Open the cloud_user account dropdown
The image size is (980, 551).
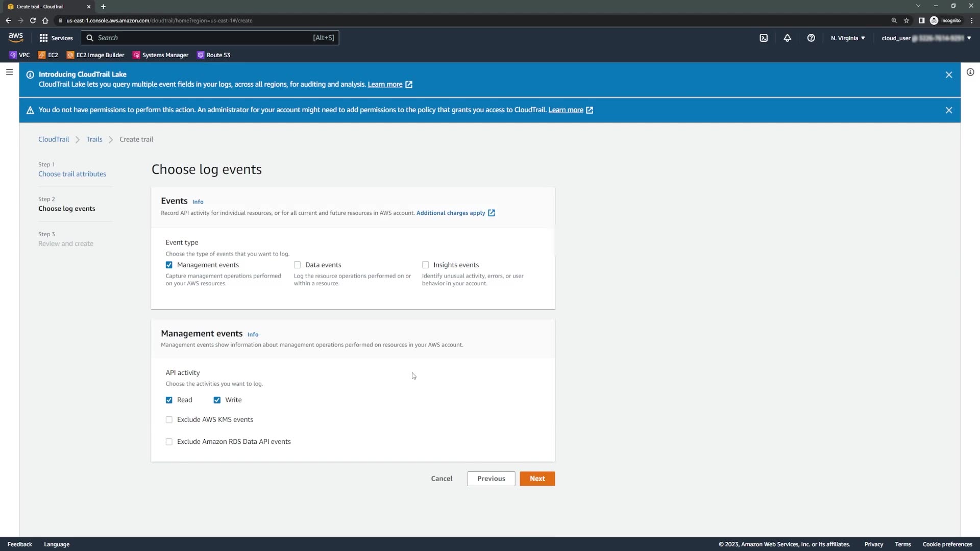point(925,38)
